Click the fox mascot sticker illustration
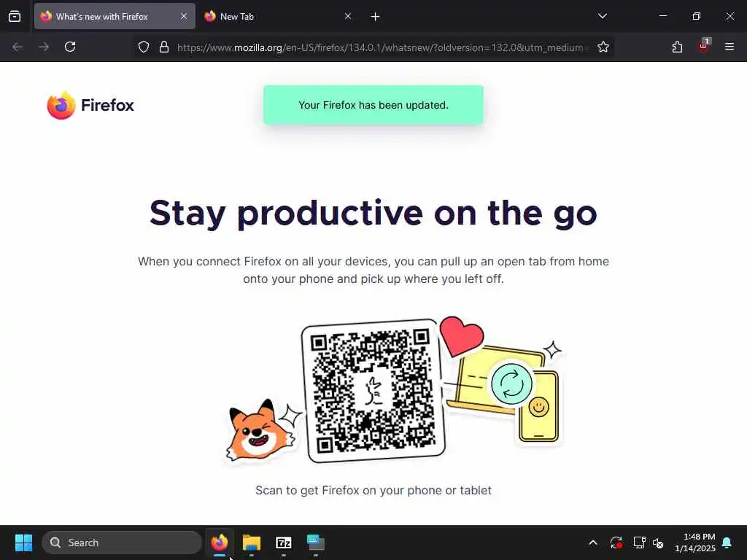Image resolution: width=747 pixels, height=560 pixels. [x=261, y=430]
